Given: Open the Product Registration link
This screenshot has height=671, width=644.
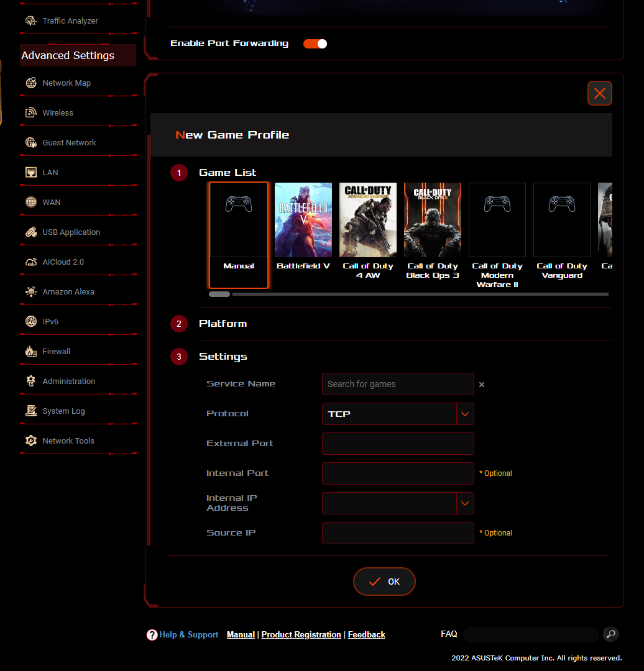Looking at the screenshot, I should point(301,634).
